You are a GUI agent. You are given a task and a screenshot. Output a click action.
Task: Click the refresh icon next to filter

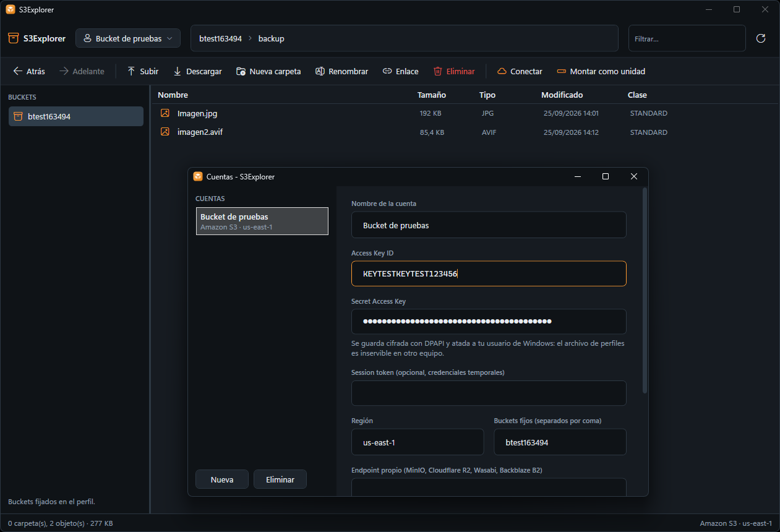[x=761, y=38]
